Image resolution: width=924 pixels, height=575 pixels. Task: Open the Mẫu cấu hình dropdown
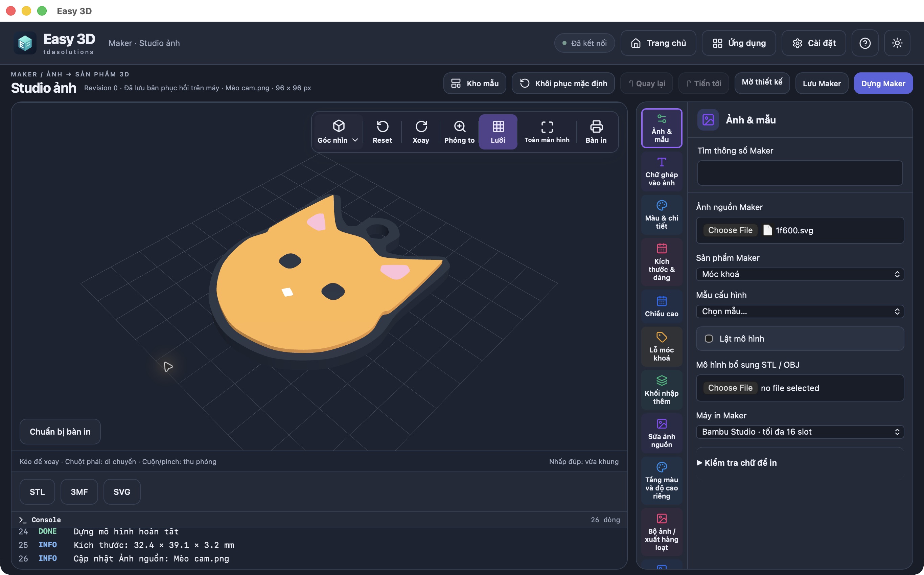800,312
